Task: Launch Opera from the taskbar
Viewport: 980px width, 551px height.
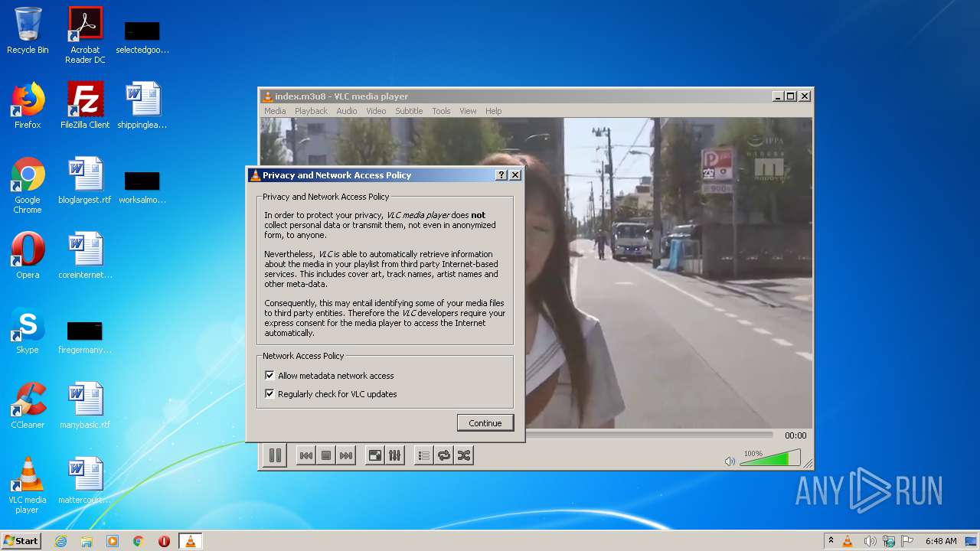Action: (x=164, y=541)
